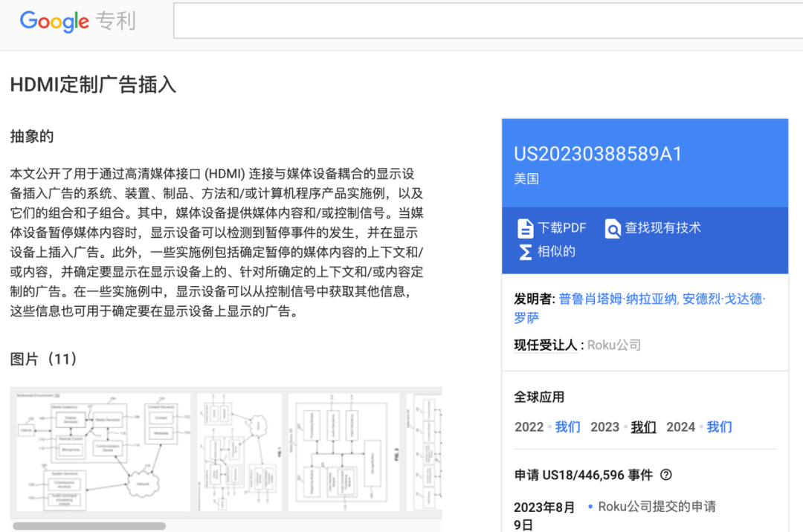The image size is (803, 532).
Task: Open second patent figure thumbnail FIG. 1
Action: pyautogui.click(x=239, y=452)
